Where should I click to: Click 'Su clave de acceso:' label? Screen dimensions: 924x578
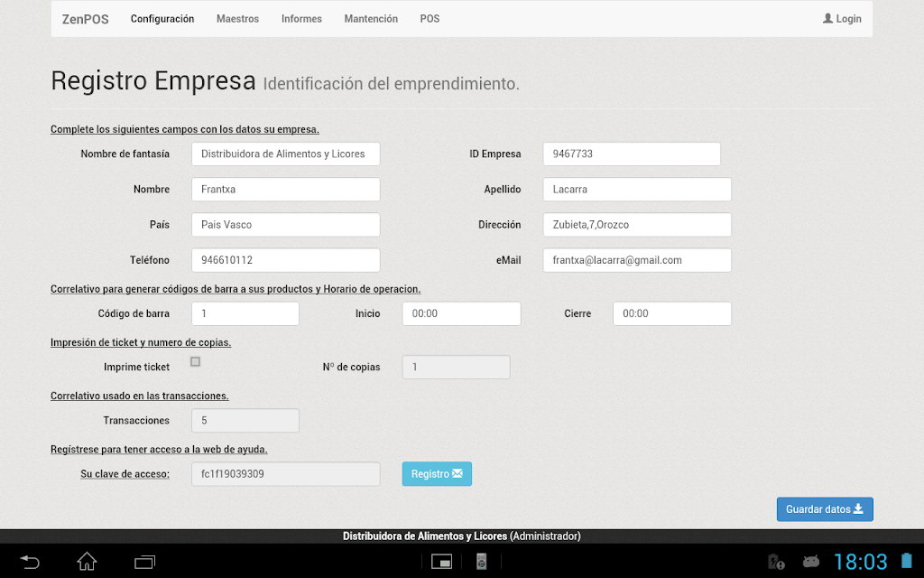pos(125,474)
